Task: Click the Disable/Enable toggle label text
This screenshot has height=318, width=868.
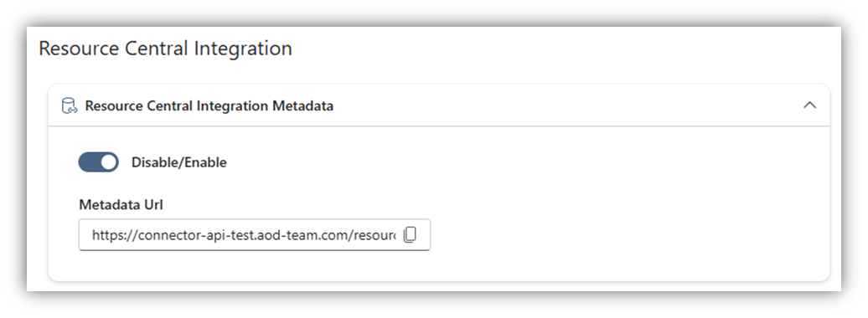Action: 178,162
